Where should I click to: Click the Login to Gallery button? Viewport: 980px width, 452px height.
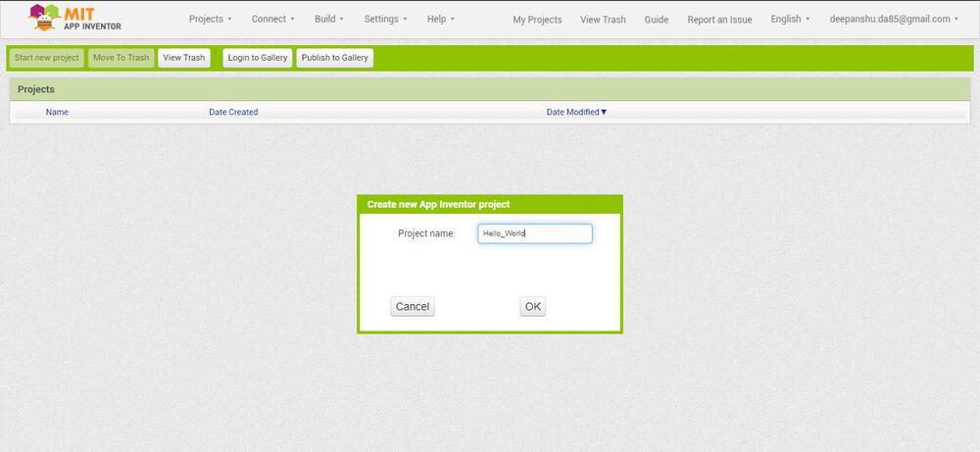pos(258,58)
